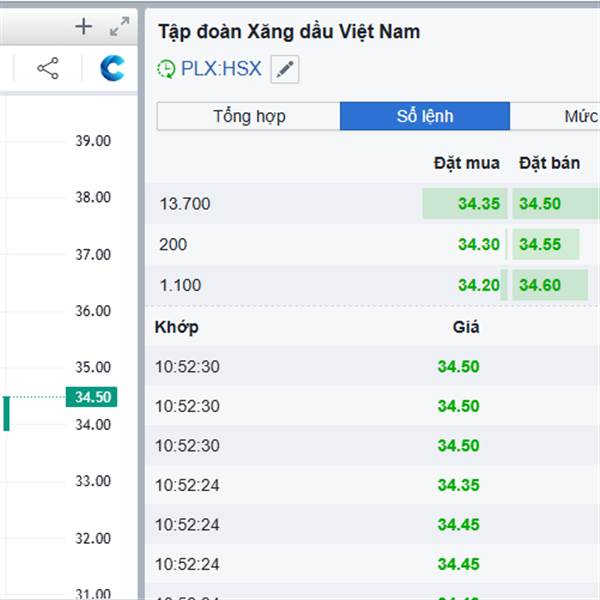Click the pencil edit icon beside PLX:HSX

click(x=285, y=69)
